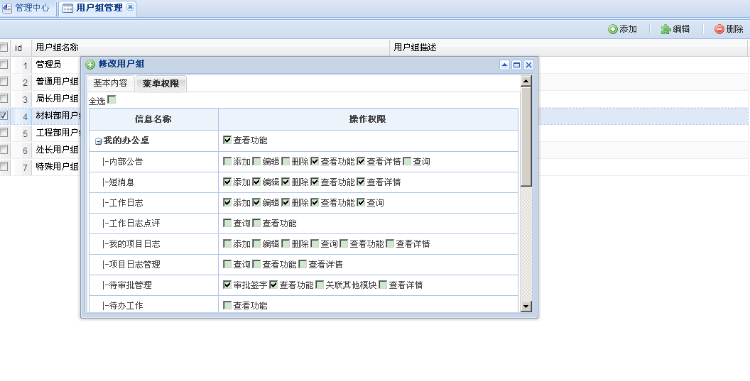Click the 编辑 button in toolbar

click(675, 29)
